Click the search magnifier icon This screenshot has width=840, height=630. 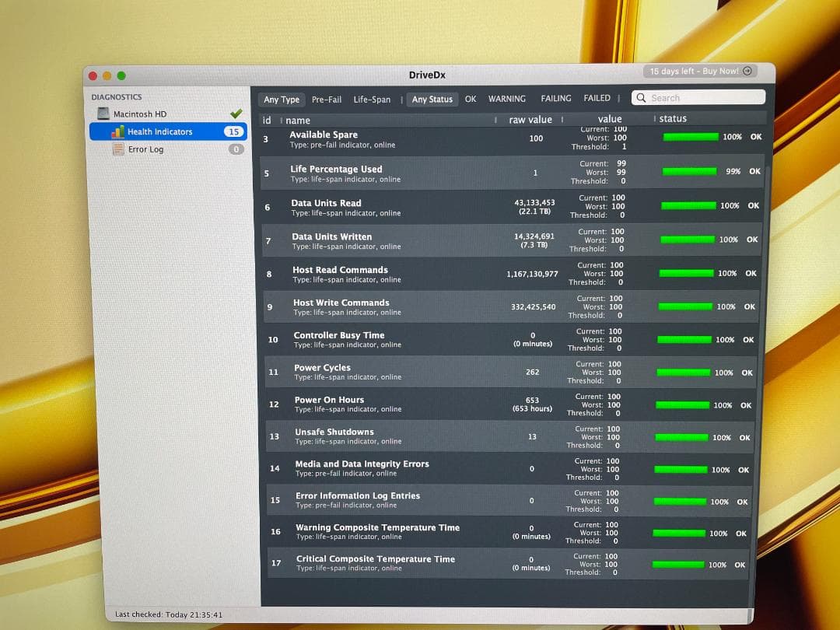pos(641,98)
